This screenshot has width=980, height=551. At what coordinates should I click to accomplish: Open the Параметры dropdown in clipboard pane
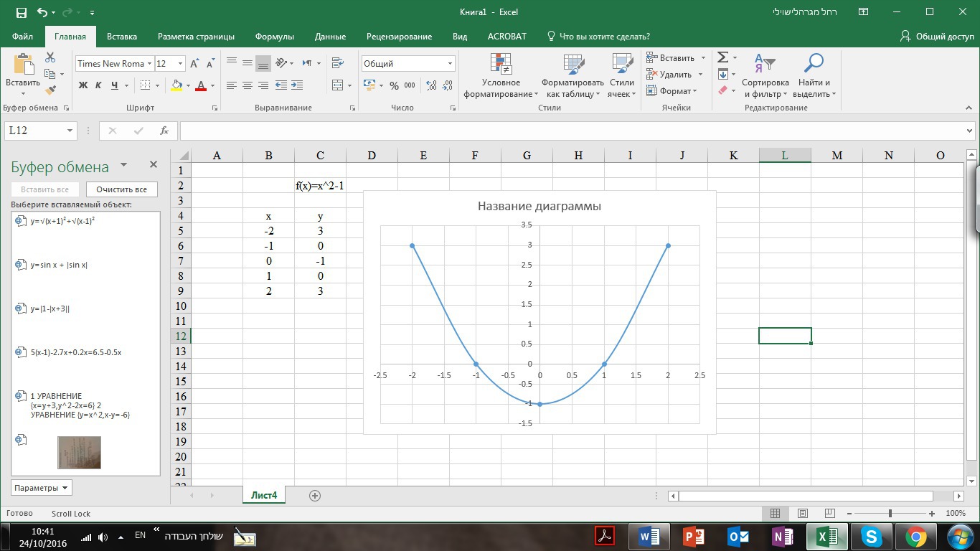[x=42, y=488]
